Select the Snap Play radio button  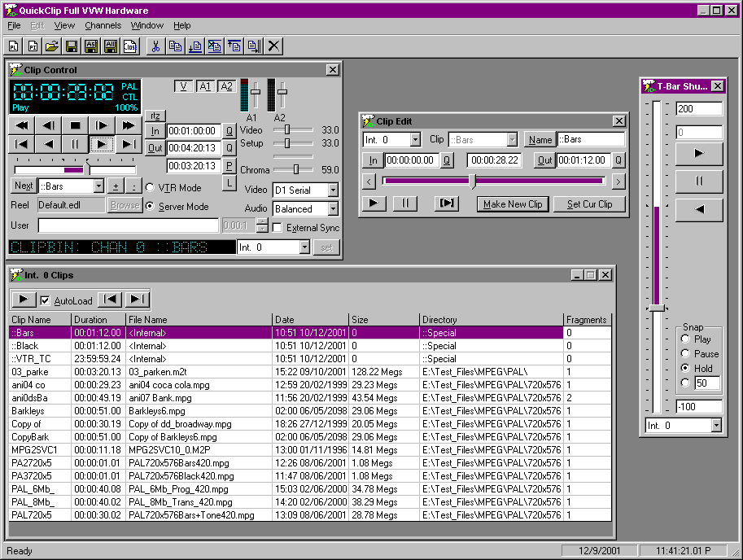click(684, 339)
